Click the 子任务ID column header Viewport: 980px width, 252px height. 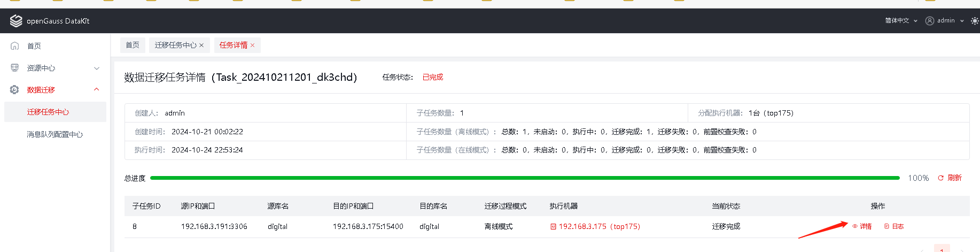(146, 206)
